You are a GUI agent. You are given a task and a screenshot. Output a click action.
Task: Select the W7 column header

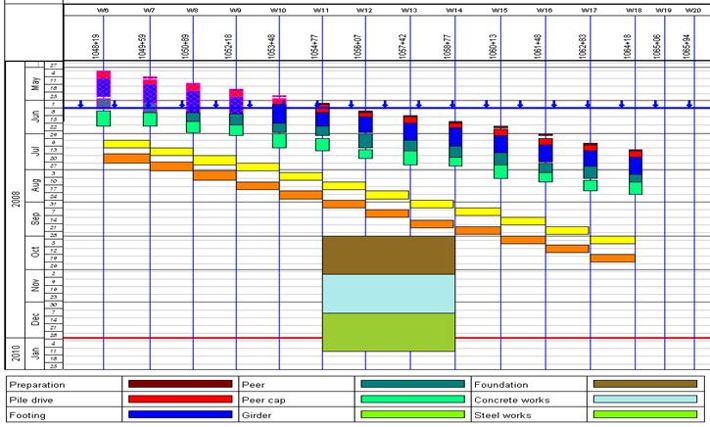[x=149, y=10]
